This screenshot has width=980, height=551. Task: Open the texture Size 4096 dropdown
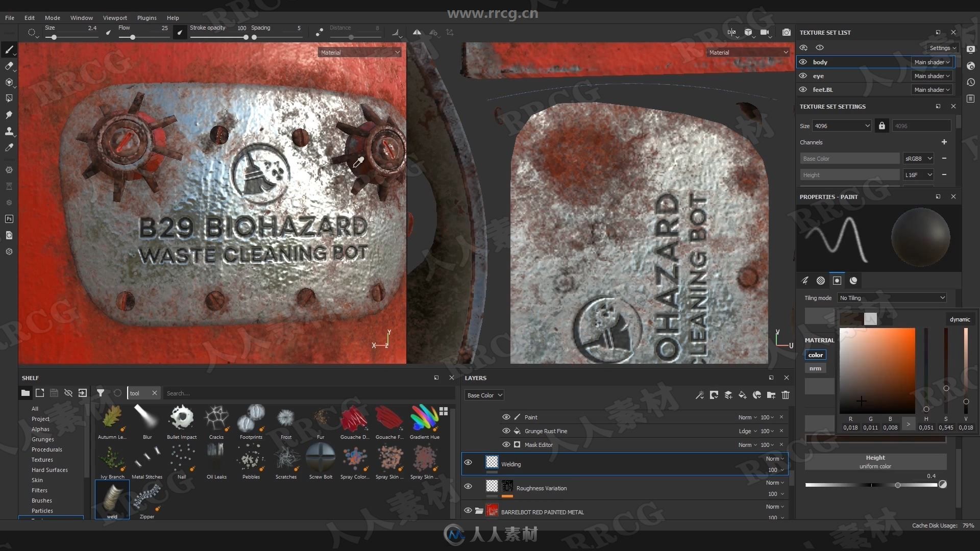pos(842,126)
